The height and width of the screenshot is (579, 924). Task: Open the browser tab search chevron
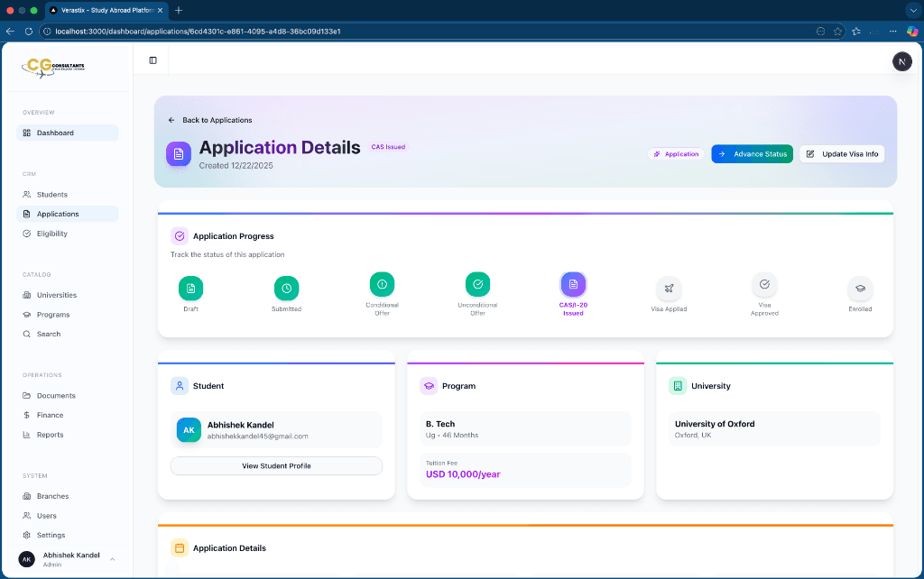[x=913, y=11]
